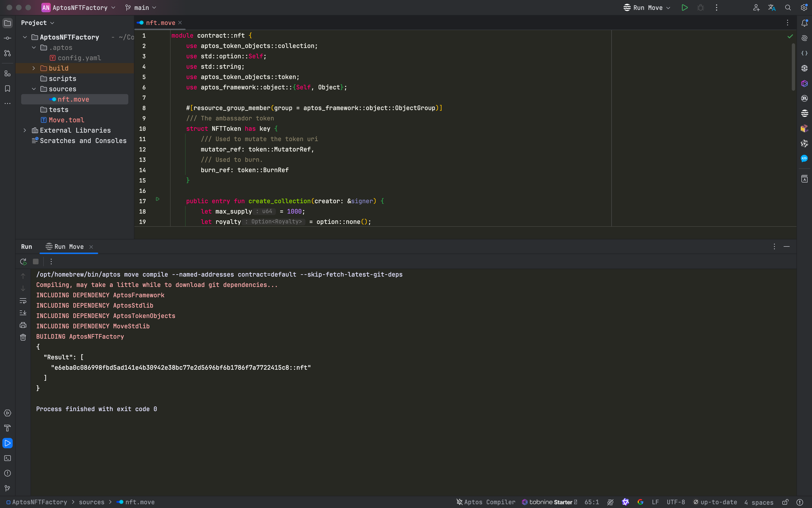
Task: Click sources breadcrumb in navigation bar
Action: [91, 502]
